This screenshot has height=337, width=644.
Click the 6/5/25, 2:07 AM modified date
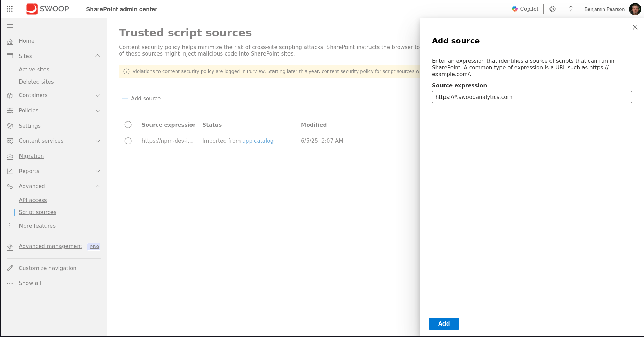pos(322,141)
